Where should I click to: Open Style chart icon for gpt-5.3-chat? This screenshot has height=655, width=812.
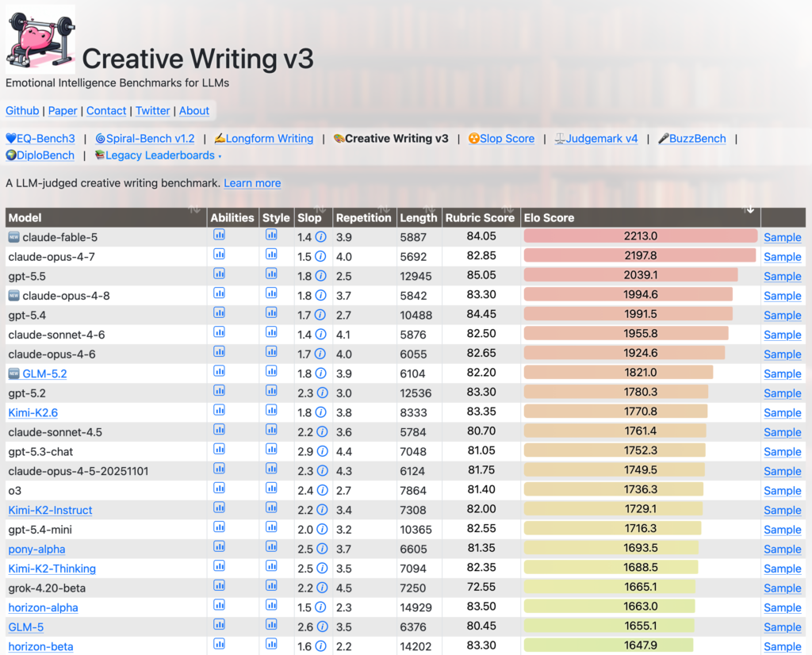click(x=271, y=450)
